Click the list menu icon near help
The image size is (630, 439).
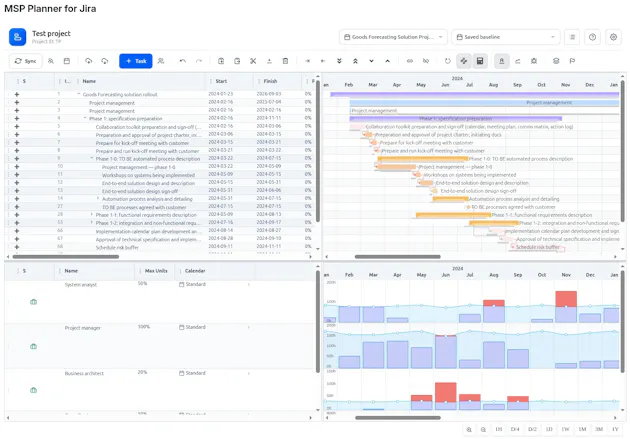(x=572, y=37)
